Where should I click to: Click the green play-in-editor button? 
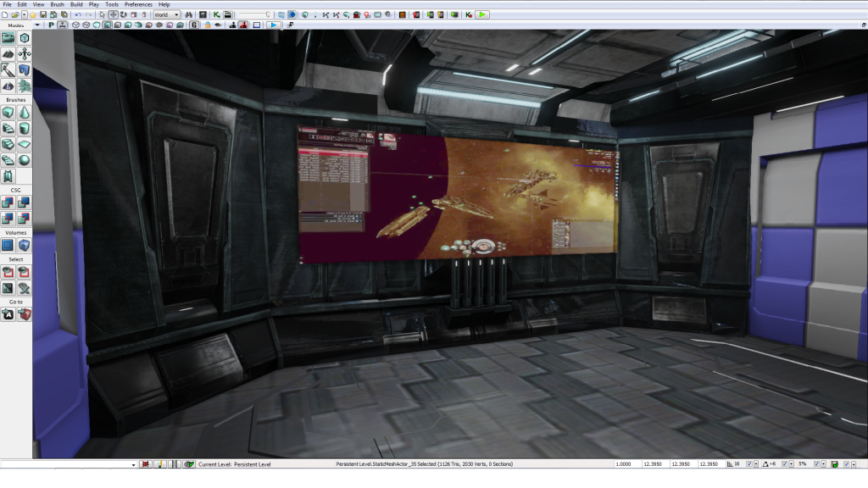click(482, 15)
